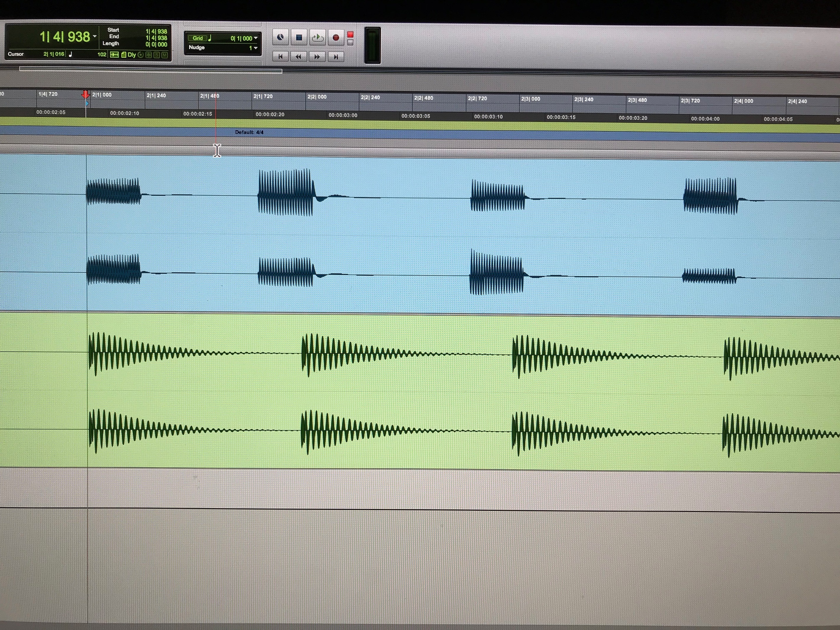This screenshot has width=840, height=630.
Task: Toggle the red track record enable indicator
Action: (350, 34)
